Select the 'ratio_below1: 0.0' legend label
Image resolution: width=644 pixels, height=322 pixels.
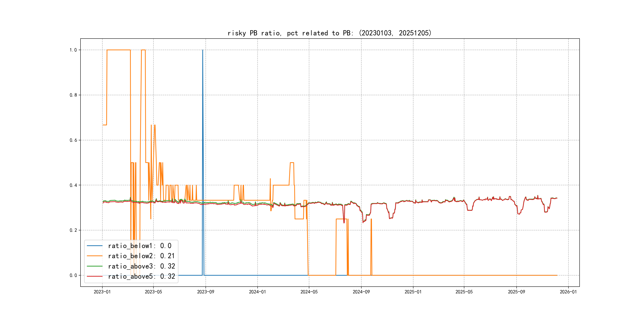coord(140,246)
